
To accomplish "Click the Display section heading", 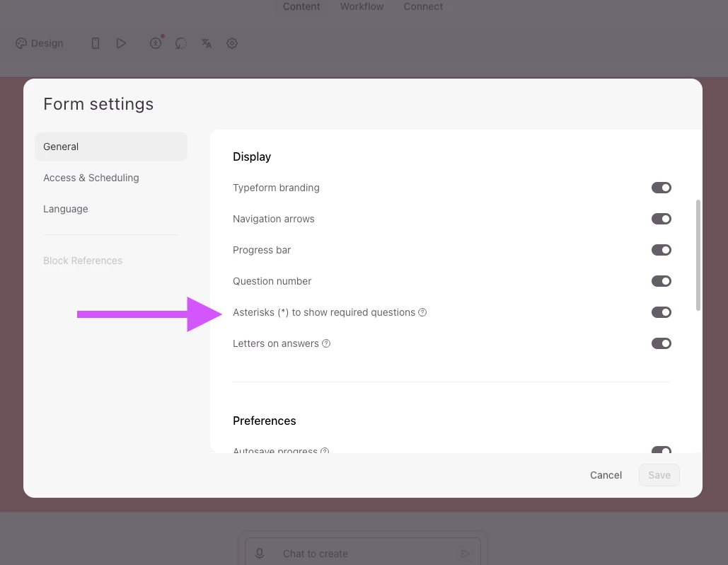I will [252, 156].
